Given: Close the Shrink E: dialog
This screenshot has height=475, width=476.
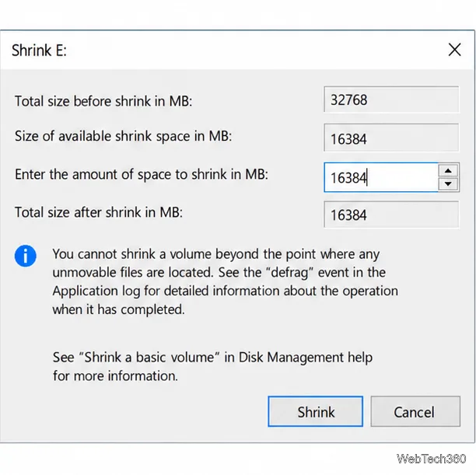Looking at the screenshot, I should click(454, 50).
